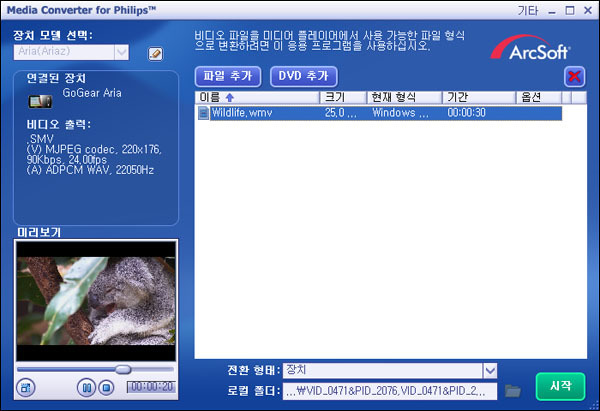Viewport: 600px width, 411px height.
Task: Click the GoGear Aria device icon
Action: tap(41, 101)
